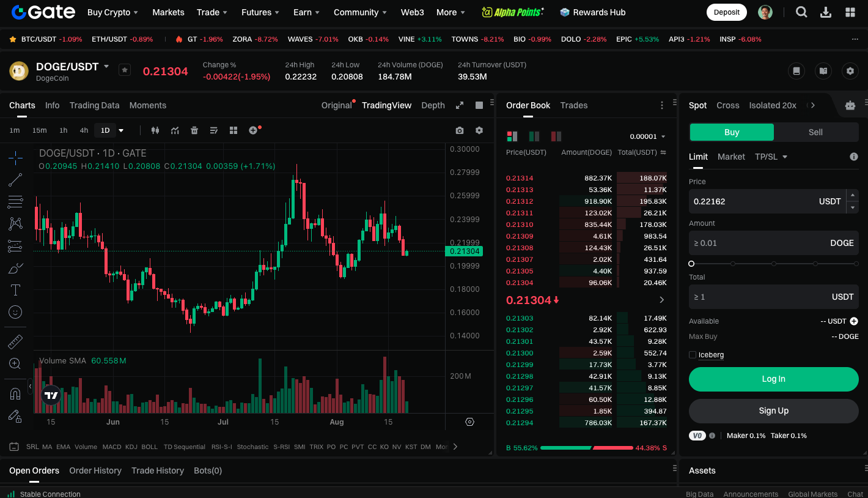Add DOGE/USDT to favorites star
868x498 pixels.
(x=125, y=70)
